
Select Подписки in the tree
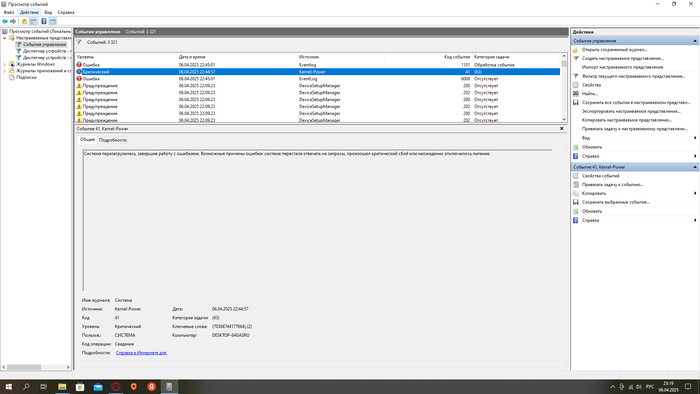(26, 78)
